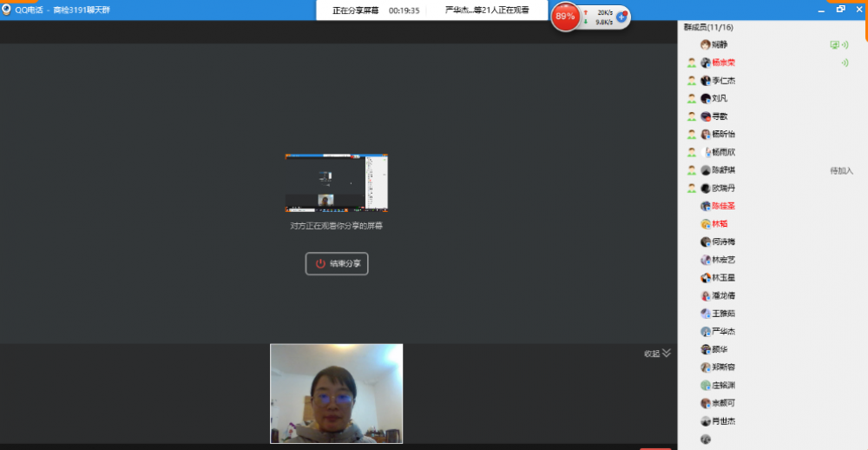Select member 林玉星 in the list
The height and width of the screenshot is (450, 868).
[724, 278]
